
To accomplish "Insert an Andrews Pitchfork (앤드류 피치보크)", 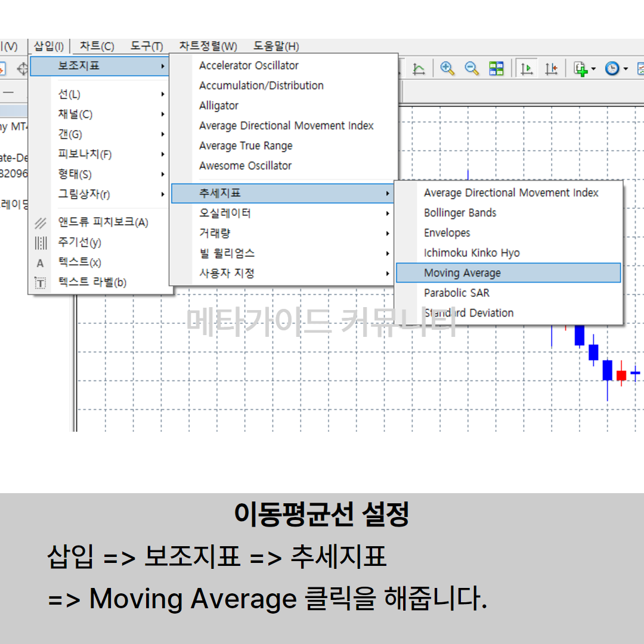I will point(103,222).
